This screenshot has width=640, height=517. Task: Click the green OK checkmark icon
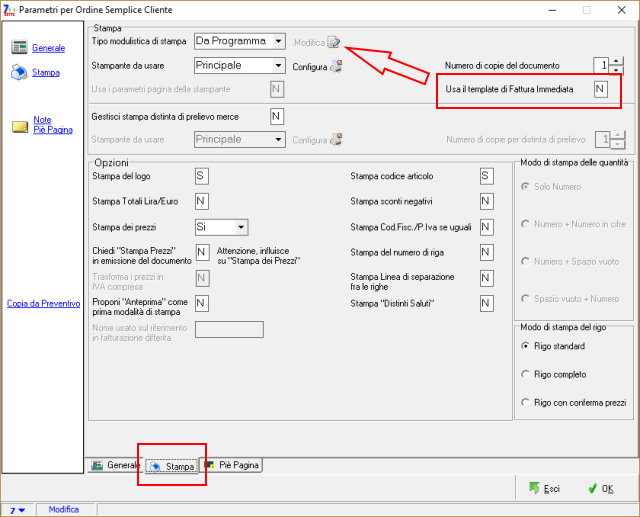tap(592, 488)
